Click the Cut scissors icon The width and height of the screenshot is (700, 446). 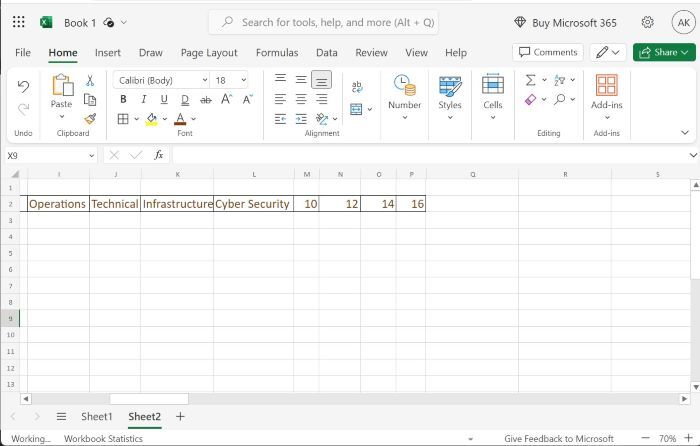tap(90, 81)
